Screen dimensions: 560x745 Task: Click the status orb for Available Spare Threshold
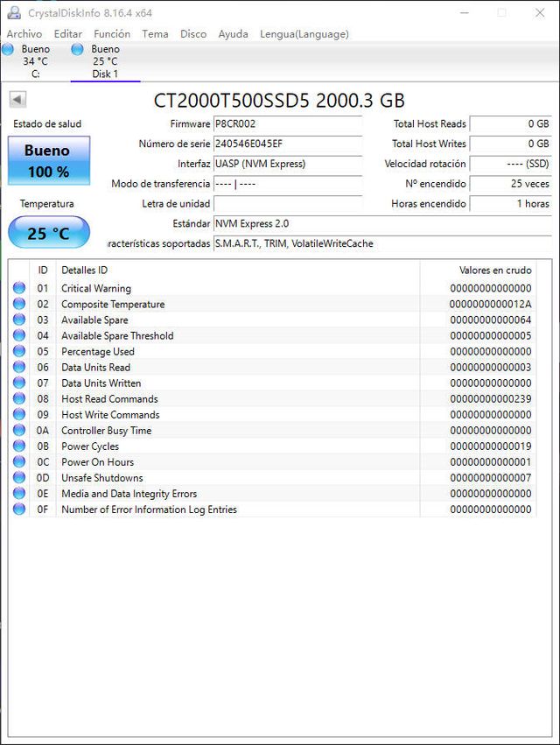(19, 335)
